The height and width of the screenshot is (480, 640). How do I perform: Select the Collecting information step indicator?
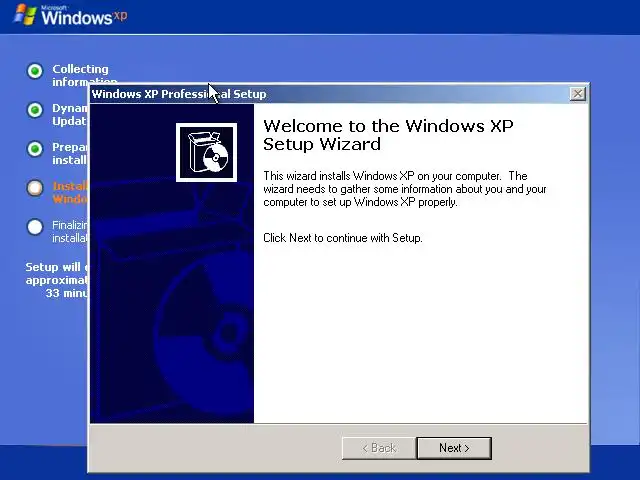click(35, 71)
